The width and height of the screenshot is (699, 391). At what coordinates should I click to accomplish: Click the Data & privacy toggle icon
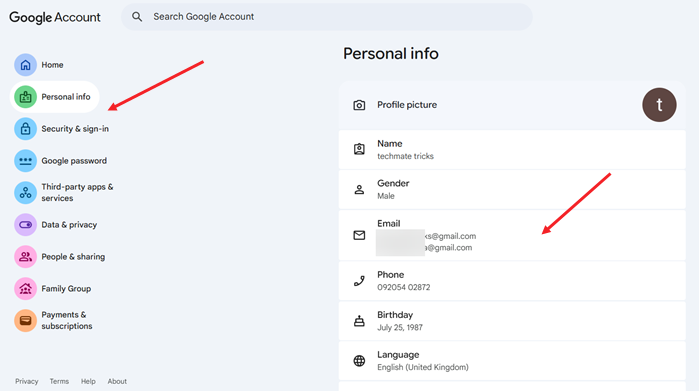[25, 225]
